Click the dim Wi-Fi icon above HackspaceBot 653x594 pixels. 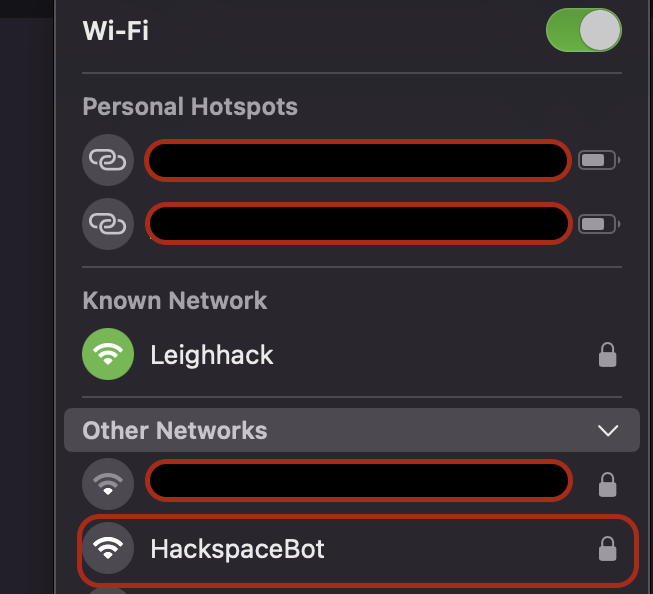(107, 484)
